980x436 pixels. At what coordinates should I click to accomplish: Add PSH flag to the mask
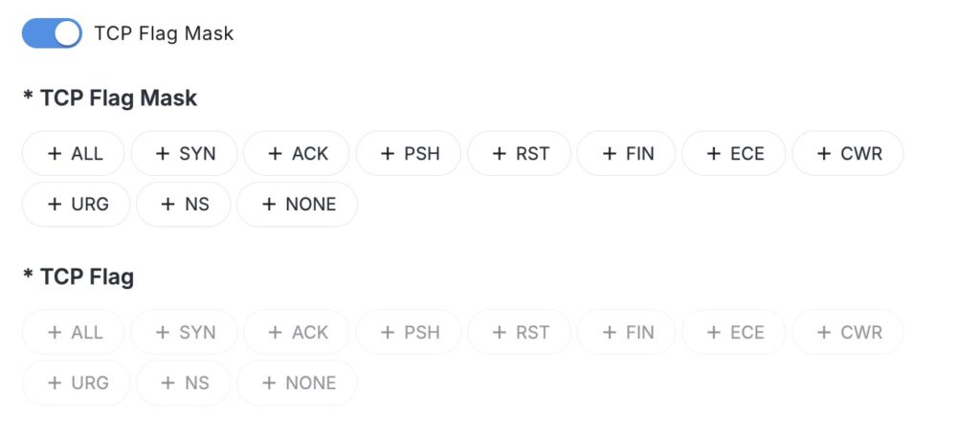(409, 153)
